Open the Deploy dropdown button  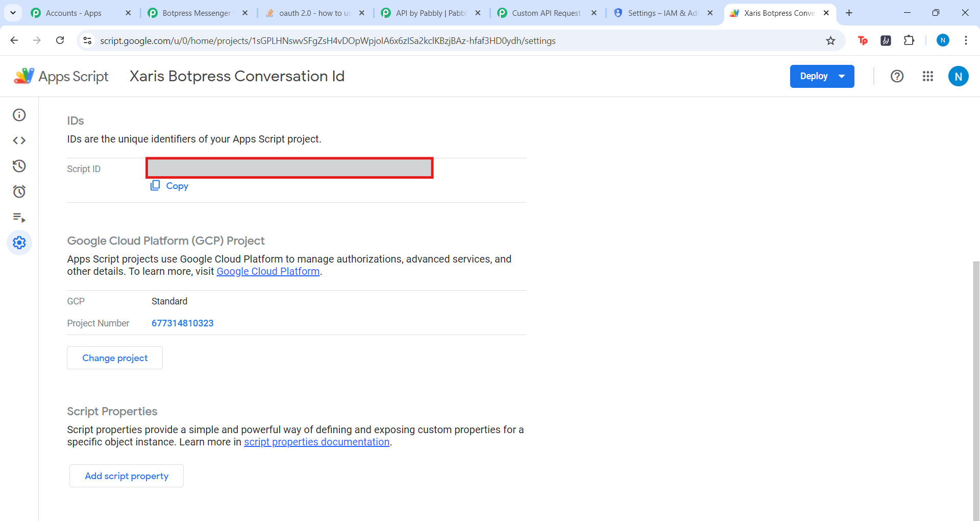pyautogui.click(x=822, y=76)
